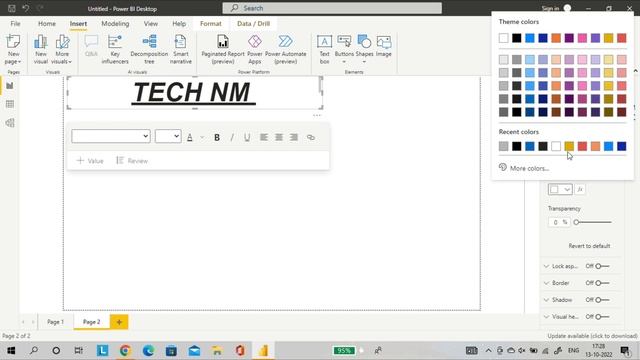Pick black theme color swatch
The width and height of the screenshot is (640, 360).
517,38
